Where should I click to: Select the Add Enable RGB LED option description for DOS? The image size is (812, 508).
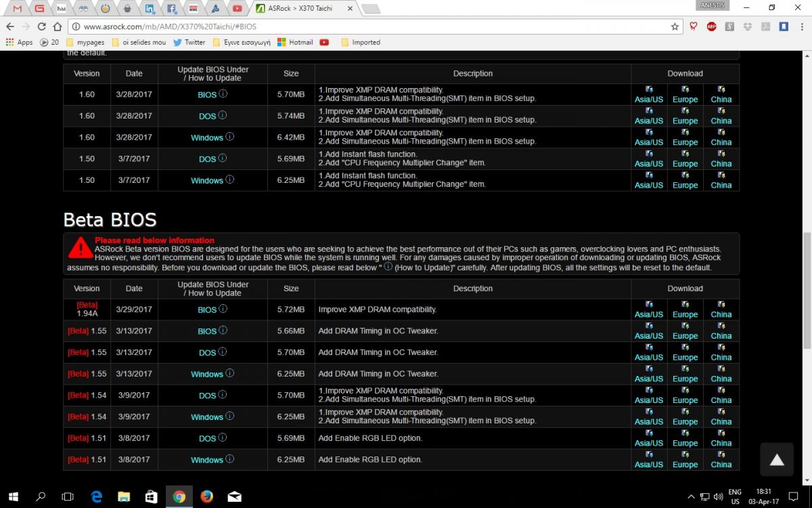tap(370, 438)
